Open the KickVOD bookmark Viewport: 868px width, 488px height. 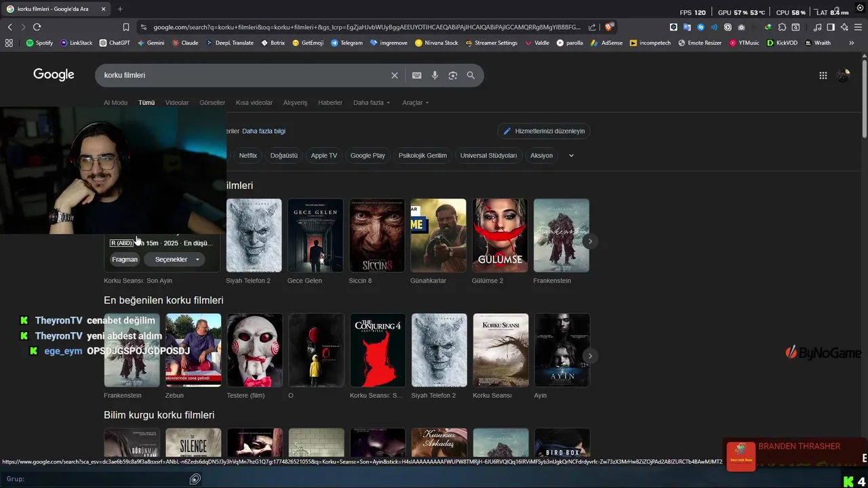point(782,43)
